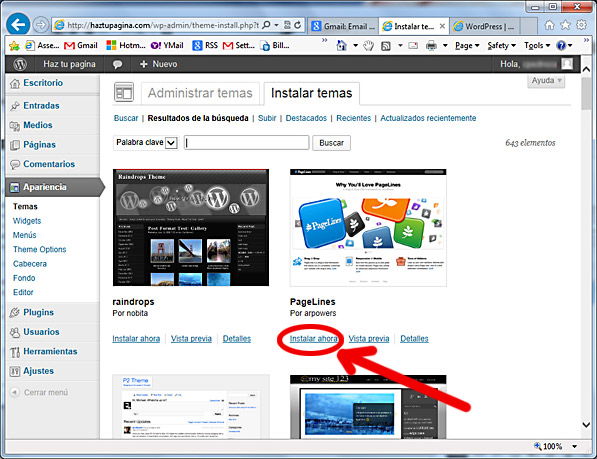Expand the favorites bar overflow chevron
This screenshot has height=459, width=597.
pos(324,40)
